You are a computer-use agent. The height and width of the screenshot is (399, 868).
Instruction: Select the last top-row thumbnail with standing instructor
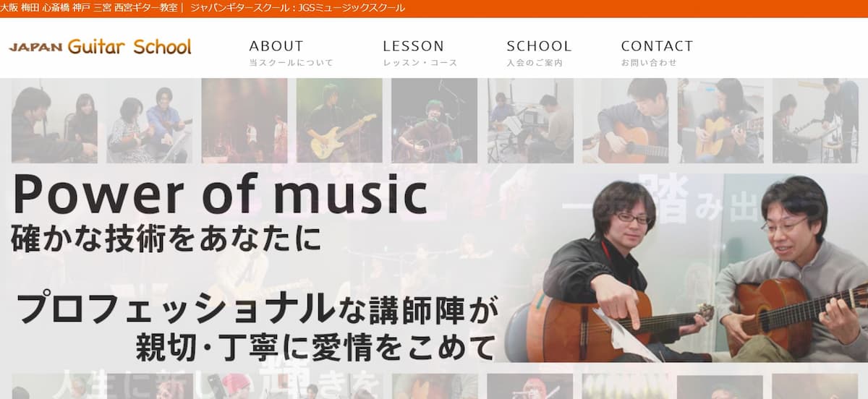tap(815, 121)
